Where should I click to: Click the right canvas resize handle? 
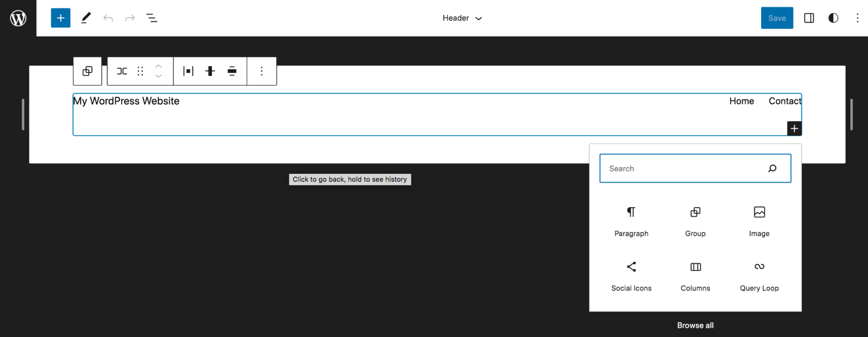[x=851, y=115]
